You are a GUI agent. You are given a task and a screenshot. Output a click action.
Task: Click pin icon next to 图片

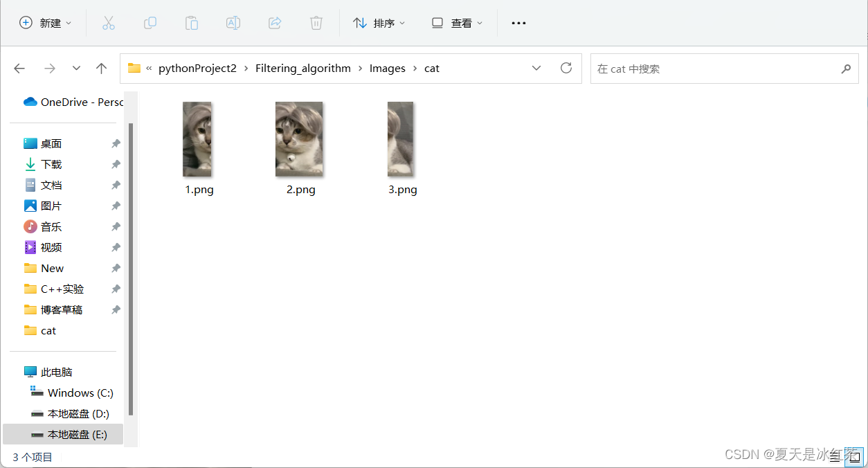coord(116,206)
